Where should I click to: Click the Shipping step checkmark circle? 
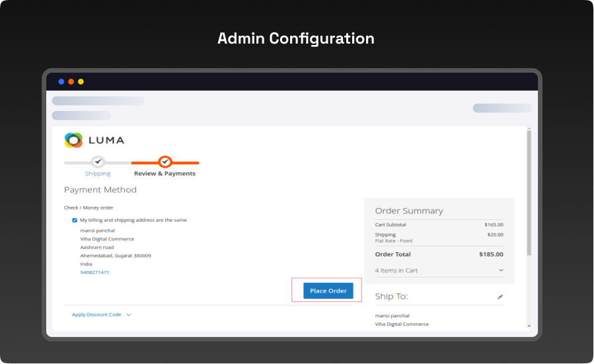click(x=98, y=161)
